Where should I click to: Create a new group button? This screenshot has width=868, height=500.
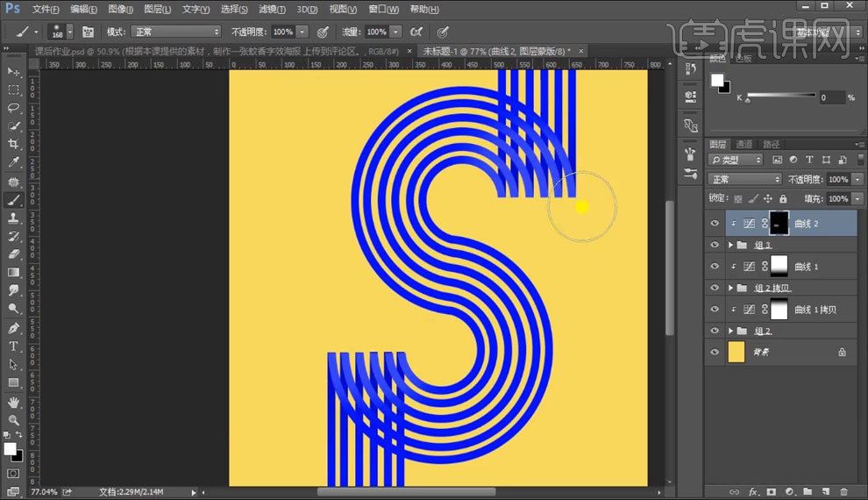click(x=808, y=491)
